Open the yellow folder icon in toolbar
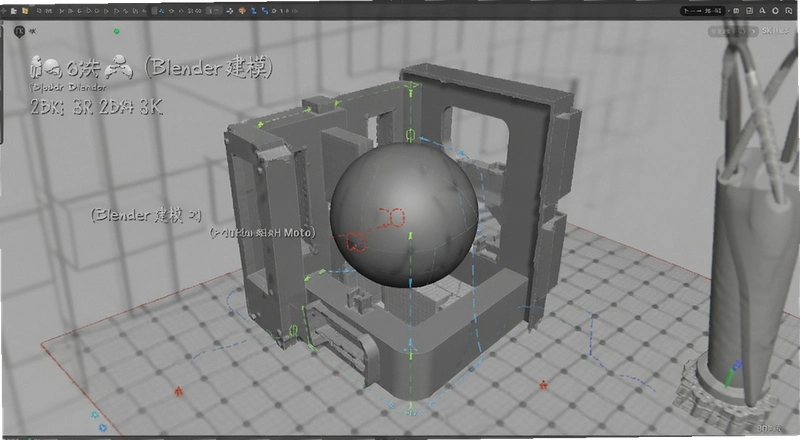This screenshot has height=440, width=800. tap(25, 10)
